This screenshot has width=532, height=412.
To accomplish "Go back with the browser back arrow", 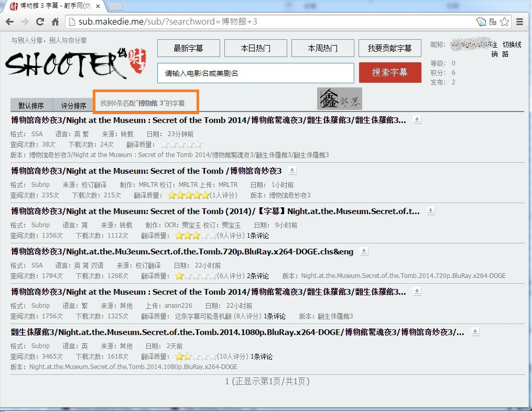I will (9, 21).
